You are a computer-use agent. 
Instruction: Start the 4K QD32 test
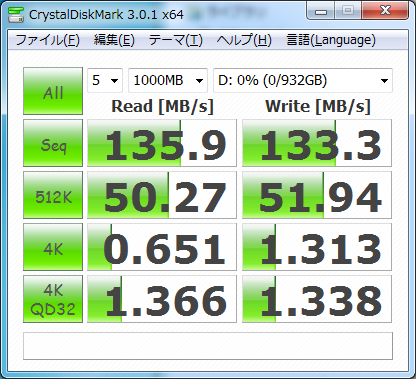click(x=53, y=299)
